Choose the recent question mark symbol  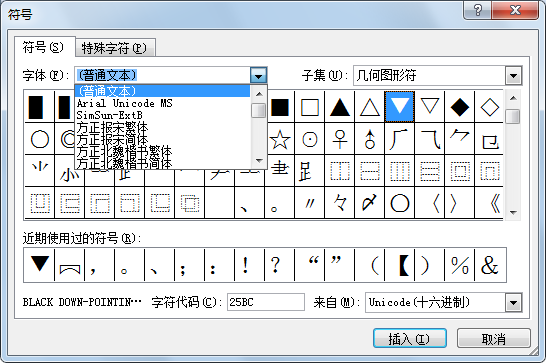click(280, 265)
